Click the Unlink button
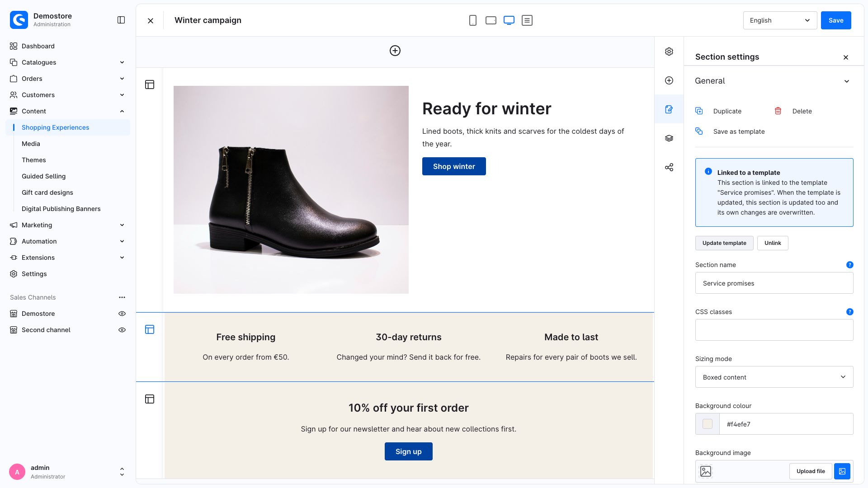The width and height of the screenshot is (868, 488). pyautogui.click(x=773, y=243)
